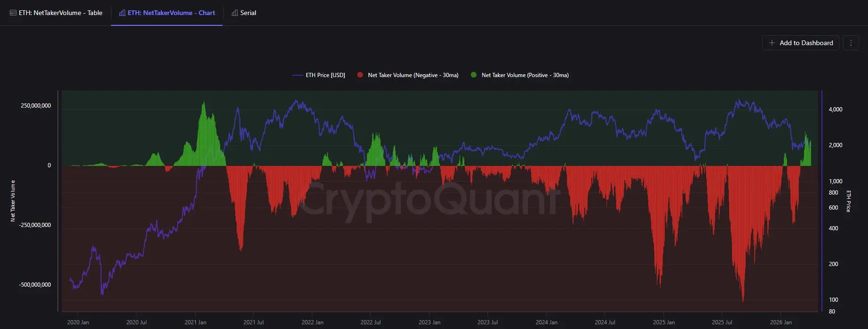
Task: Toggle Net Taker Volume (Negative - 30ma) legend
Action: click(x=408, y=75)
